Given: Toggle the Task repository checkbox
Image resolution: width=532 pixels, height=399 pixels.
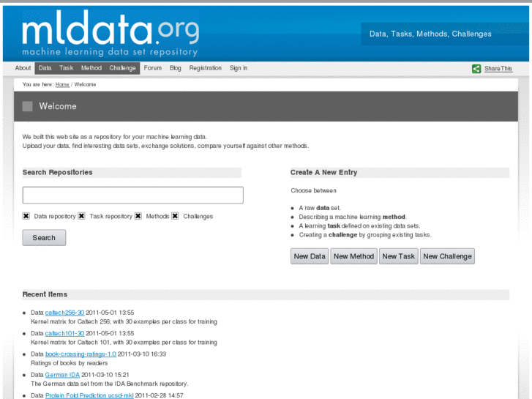Looking at the screenshot, I should click(81, 216).
